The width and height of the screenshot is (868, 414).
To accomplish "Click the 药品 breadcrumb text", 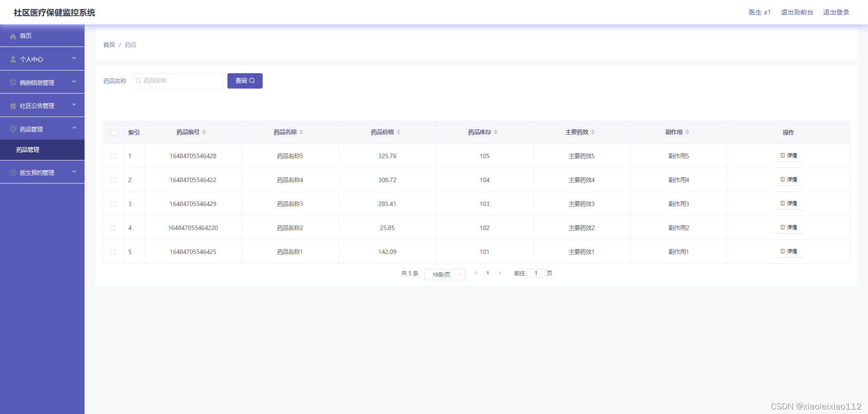I will (x=131, y=45).
